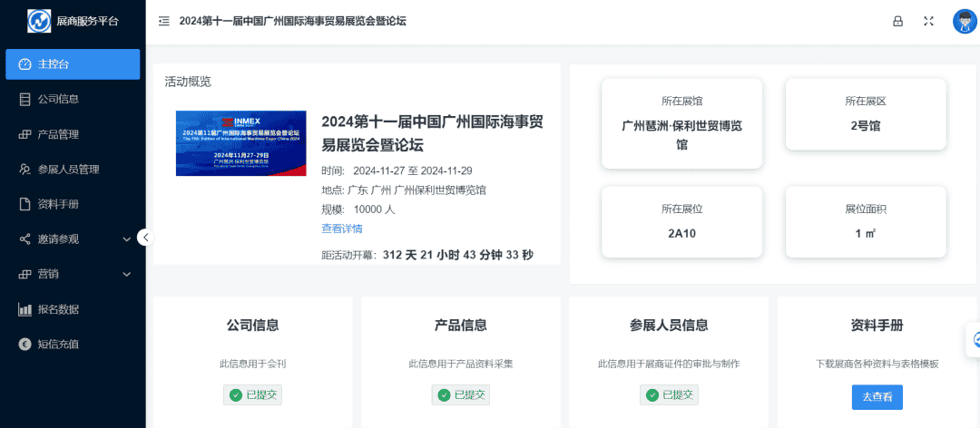Select 主控台 in the sidebar
Image resolution: width=980 pixels, height=428 pixels.
(x=73, y=64)
